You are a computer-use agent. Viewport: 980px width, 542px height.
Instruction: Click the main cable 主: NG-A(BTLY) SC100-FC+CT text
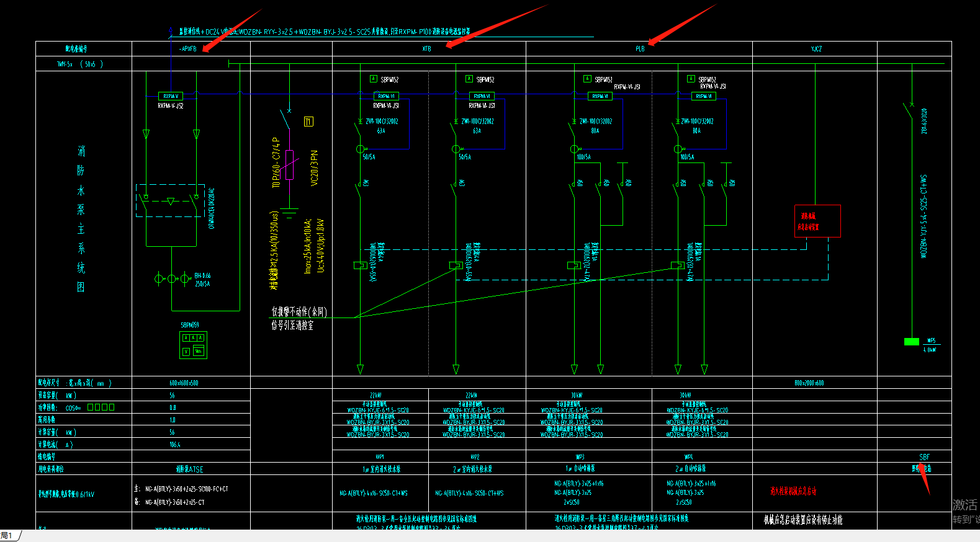click(181, 489)
